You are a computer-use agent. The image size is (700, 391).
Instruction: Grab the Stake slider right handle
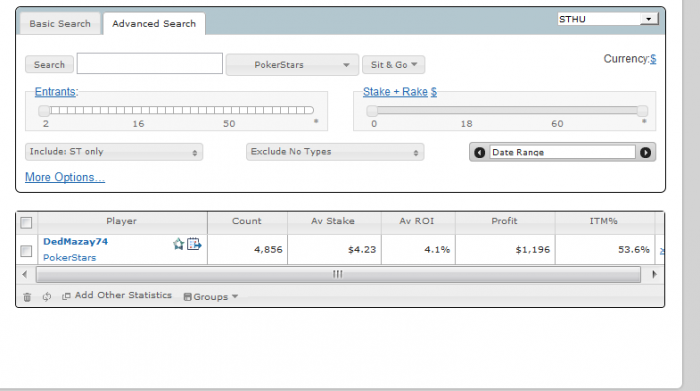coord(642,110)
